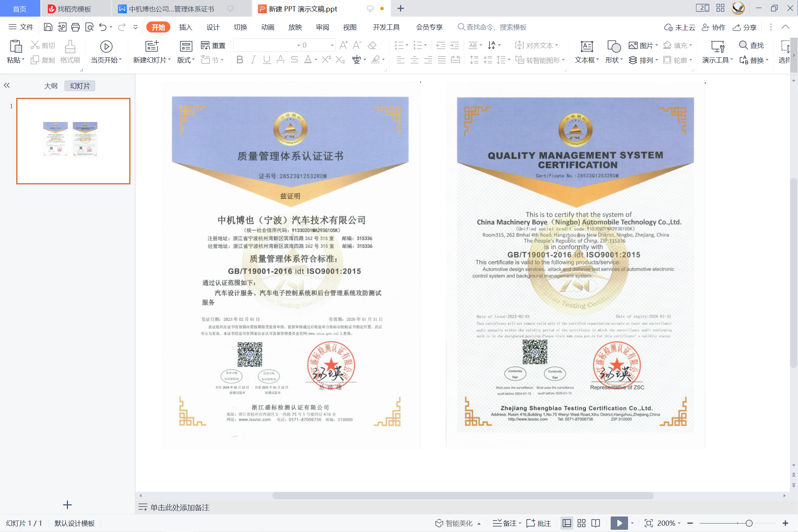Screen dimensions: 798x532
Task: Toggle bold formatting
Action: coord(239,60)
